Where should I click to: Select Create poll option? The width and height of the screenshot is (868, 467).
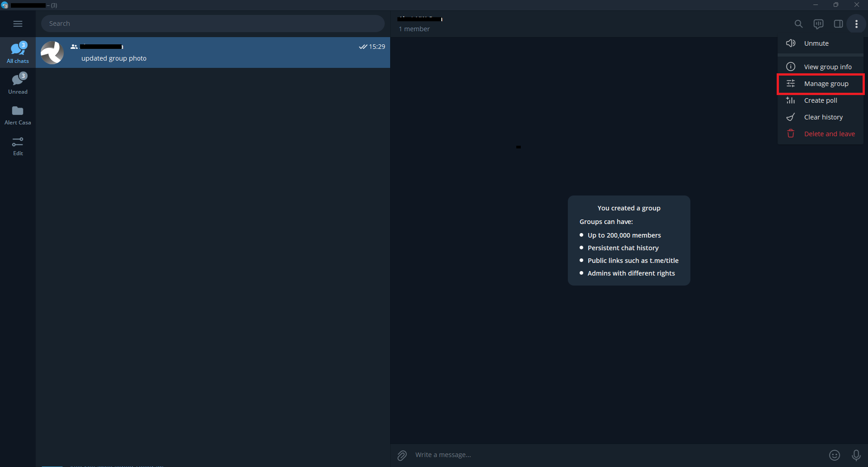click(820, 100)
